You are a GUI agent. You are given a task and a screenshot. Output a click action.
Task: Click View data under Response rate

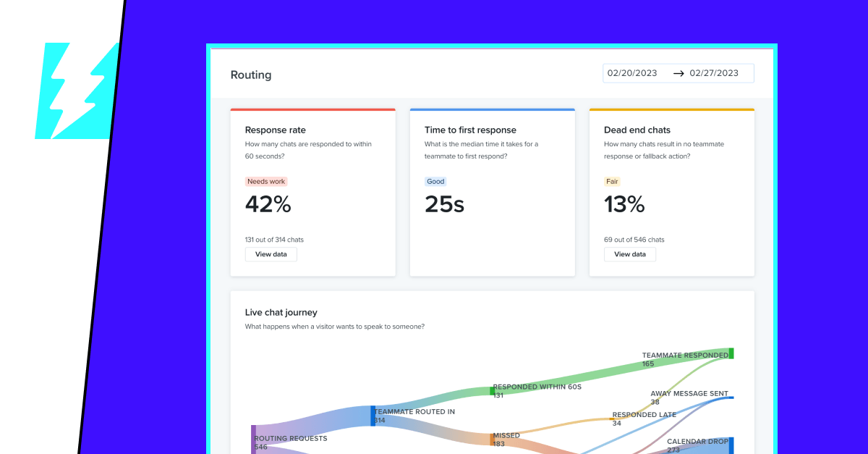(x=271, y=254)
